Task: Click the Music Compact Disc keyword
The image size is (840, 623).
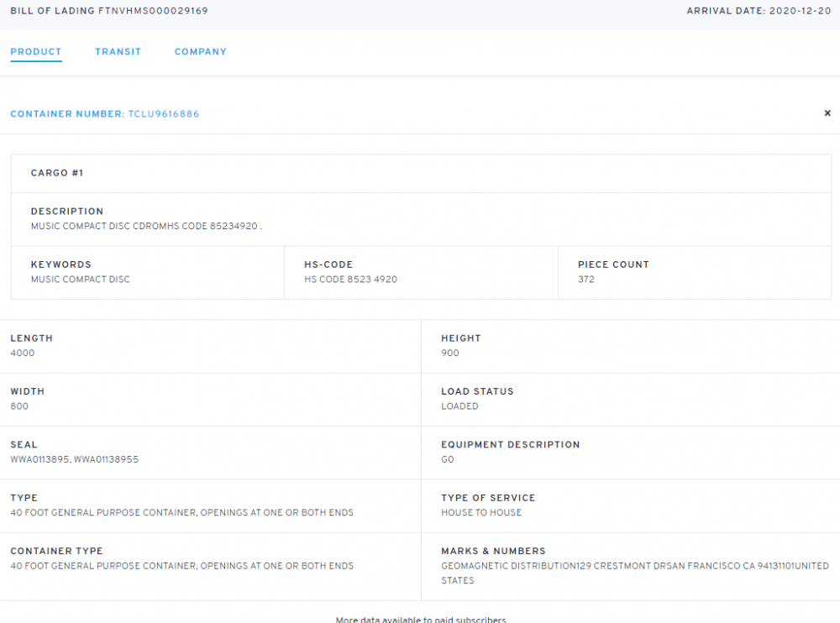Action: click(x=81, y=280)
